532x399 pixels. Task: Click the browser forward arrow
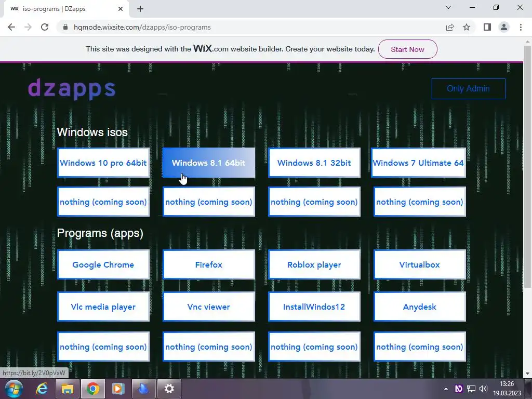point(28,27)
